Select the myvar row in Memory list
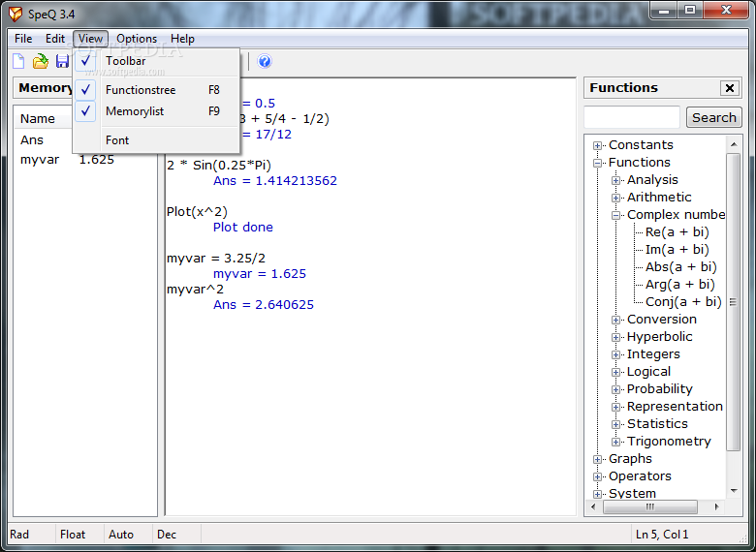The width and height of the screenshot is (756, 552). point(85,160)
